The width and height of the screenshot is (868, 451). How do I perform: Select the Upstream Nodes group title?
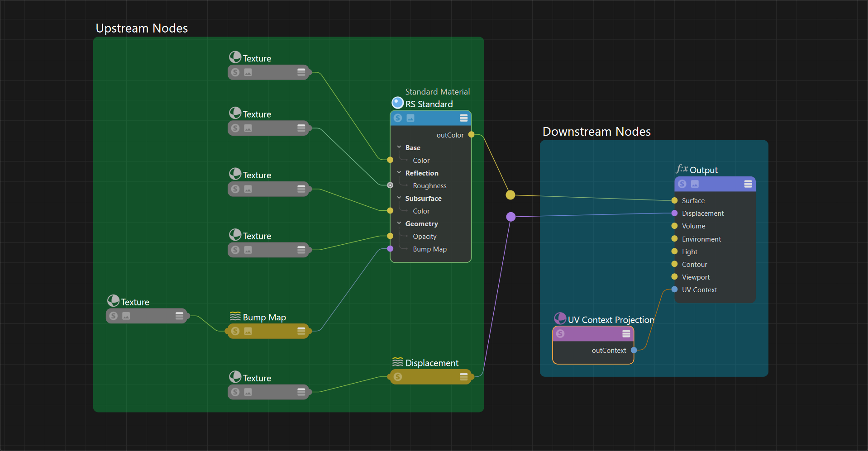142,28
